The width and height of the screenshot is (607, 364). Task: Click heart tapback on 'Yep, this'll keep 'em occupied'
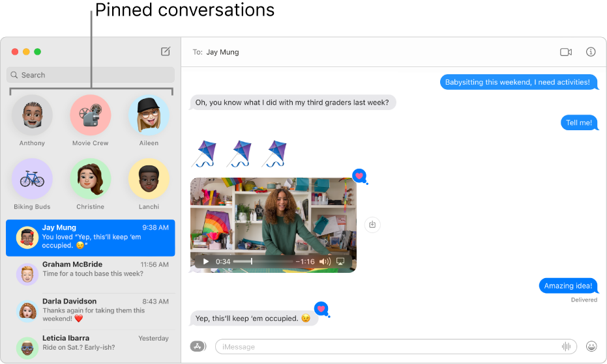tap(321, 309)
